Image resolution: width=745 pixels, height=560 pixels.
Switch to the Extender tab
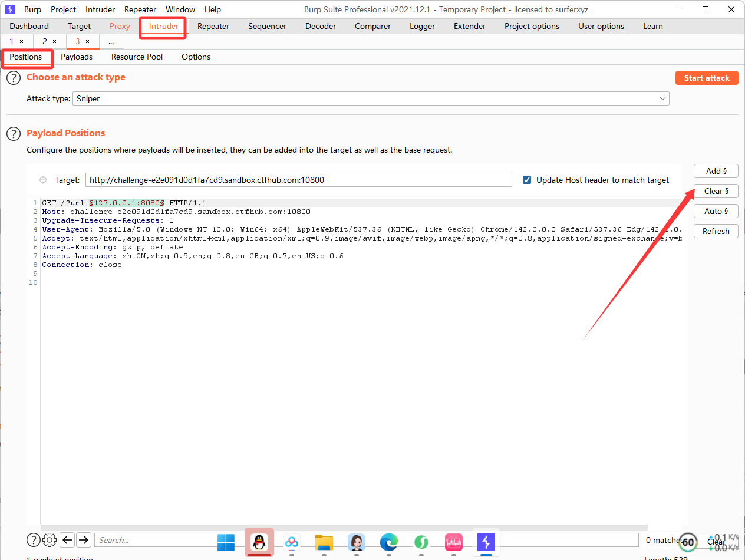(x=470, y=26)
